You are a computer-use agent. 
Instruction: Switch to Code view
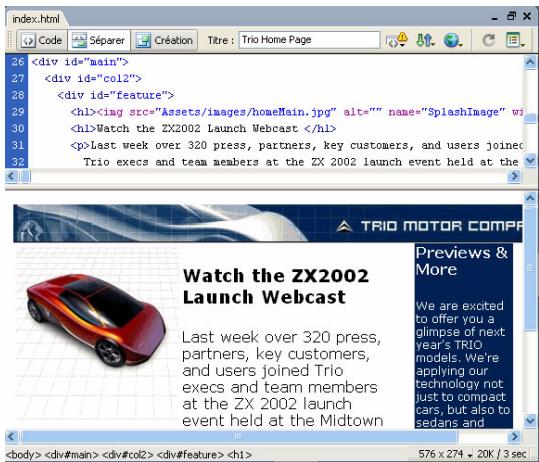(42, 40)
